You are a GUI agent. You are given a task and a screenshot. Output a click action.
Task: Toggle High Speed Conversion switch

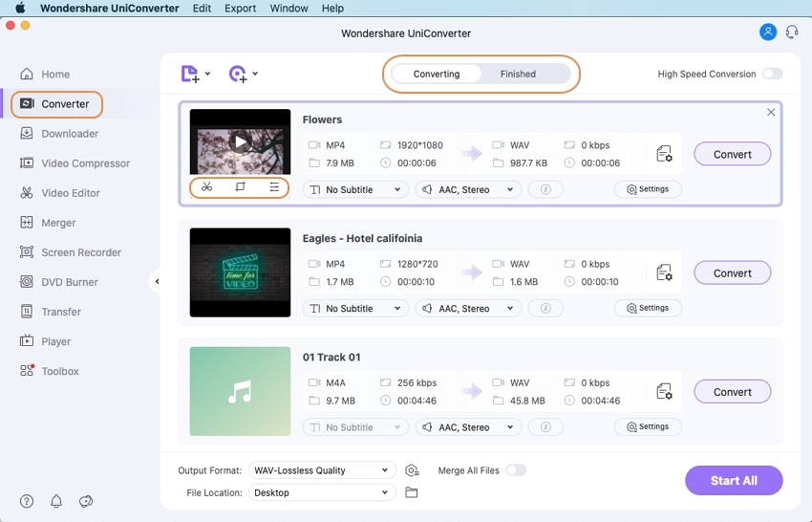pos(772,74)
